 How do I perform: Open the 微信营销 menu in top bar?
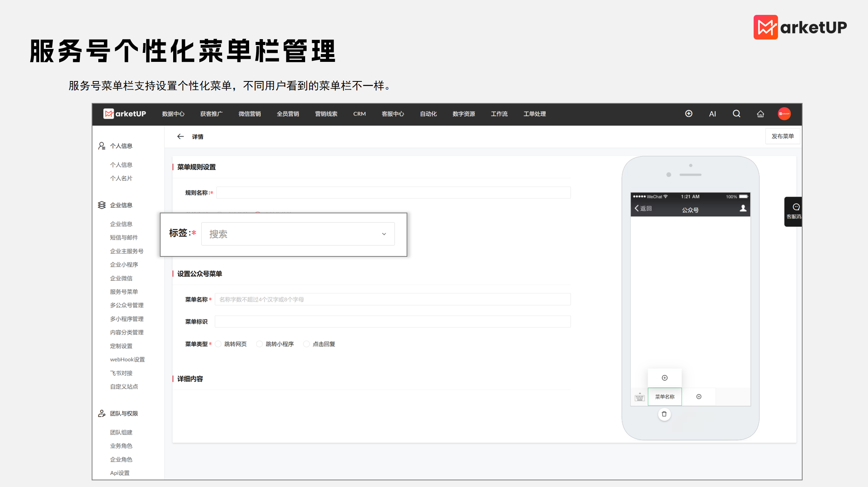click(x=250, y=114)
